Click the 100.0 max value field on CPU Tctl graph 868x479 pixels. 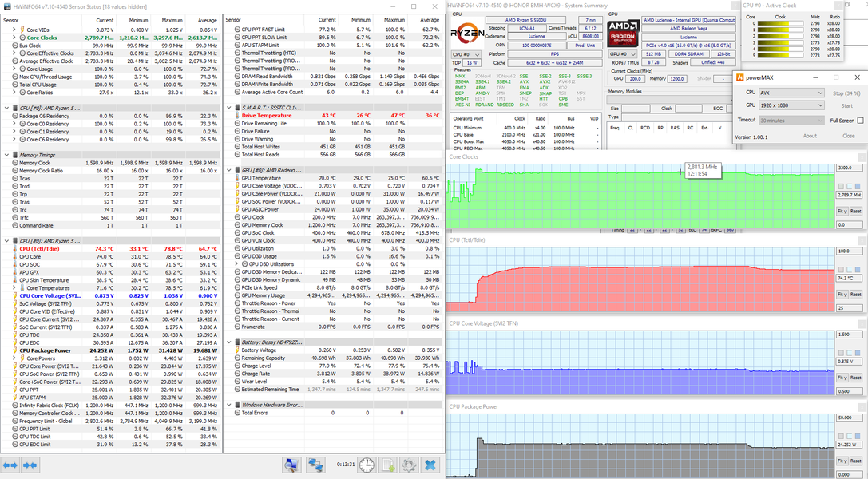[x=849, y=251]
